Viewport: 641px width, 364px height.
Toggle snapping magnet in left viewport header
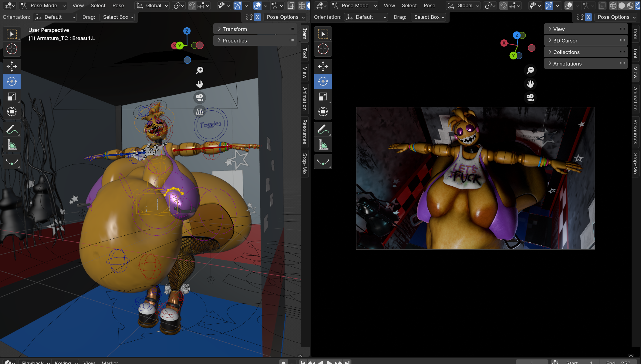[192, 5]
